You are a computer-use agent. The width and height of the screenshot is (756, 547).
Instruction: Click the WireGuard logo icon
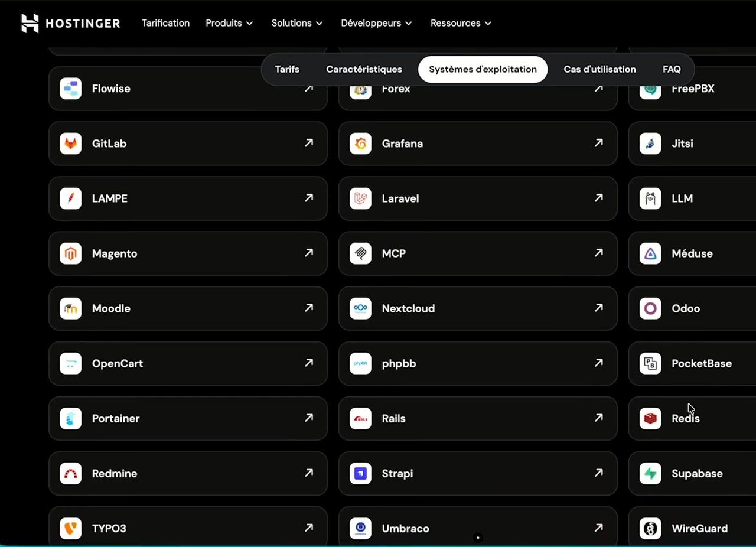point(650,528)
